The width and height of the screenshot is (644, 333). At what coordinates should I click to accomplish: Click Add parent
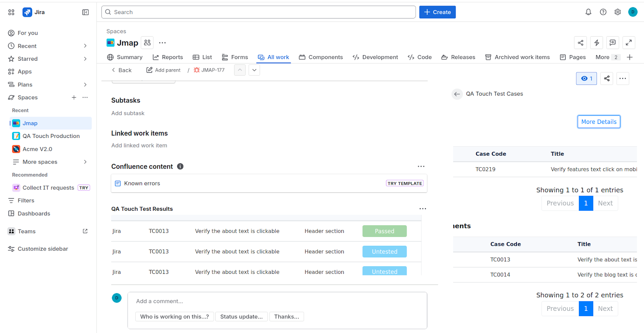click(163, 70)
